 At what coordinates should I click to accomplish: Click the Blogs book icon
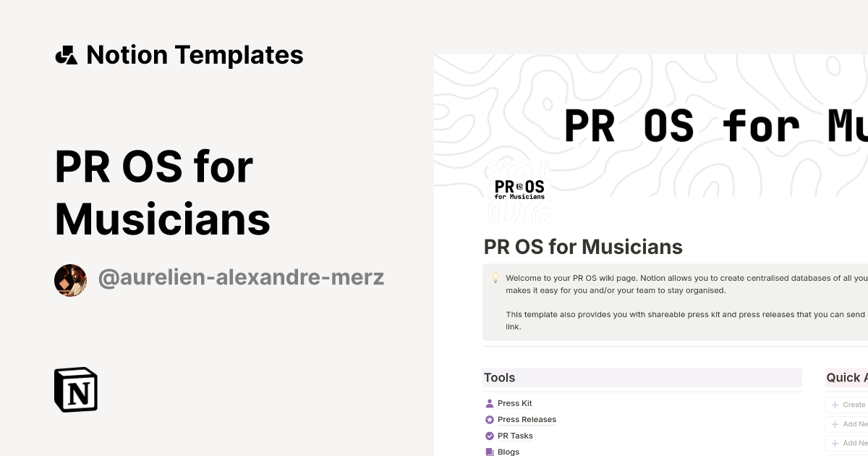click(x=490, y=452)
